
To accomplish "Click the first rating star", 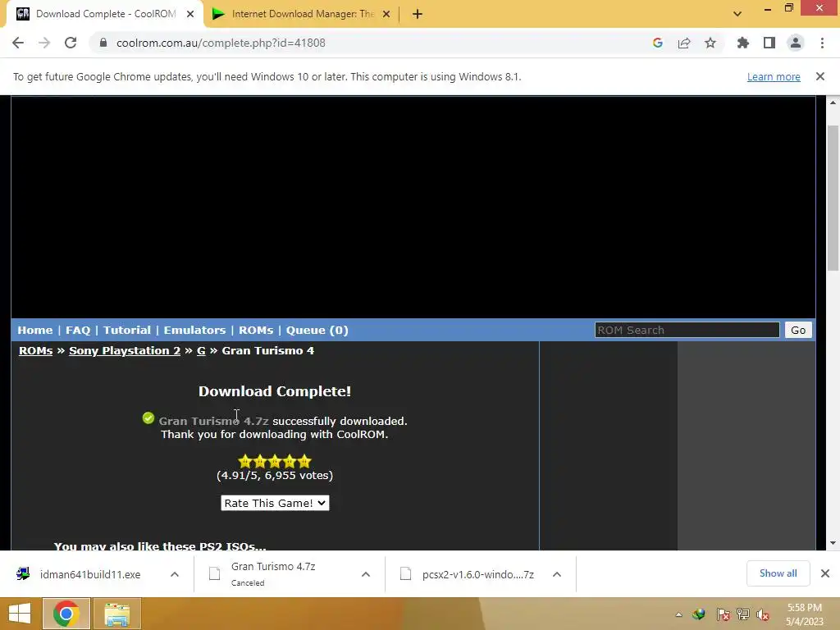I will 244,461.
